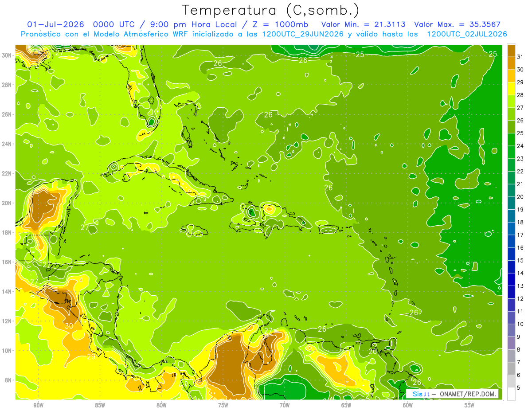This screenshot has width=532, height=411.
Task: Click the 12N latitude axis label
Action: coord(7,321)
